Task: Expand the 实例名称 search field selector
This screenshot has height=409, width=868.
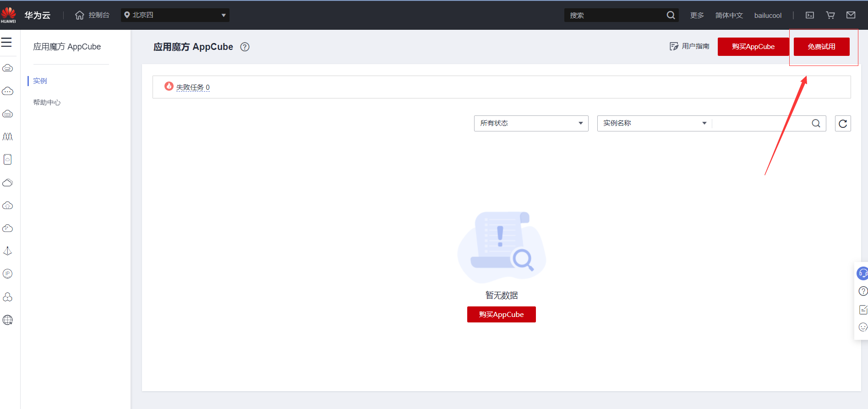Action: coord(655,123)
